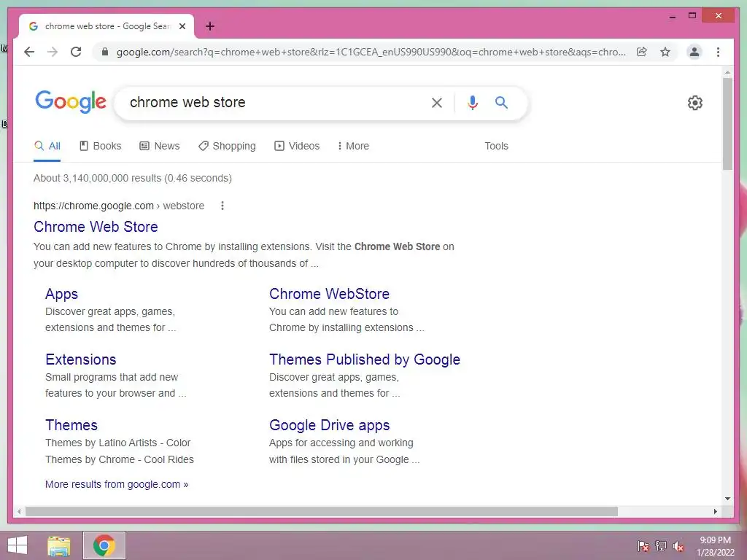747x560 pixels.
Task: Open the Chrome profile avatar
Action: point(694,52)
